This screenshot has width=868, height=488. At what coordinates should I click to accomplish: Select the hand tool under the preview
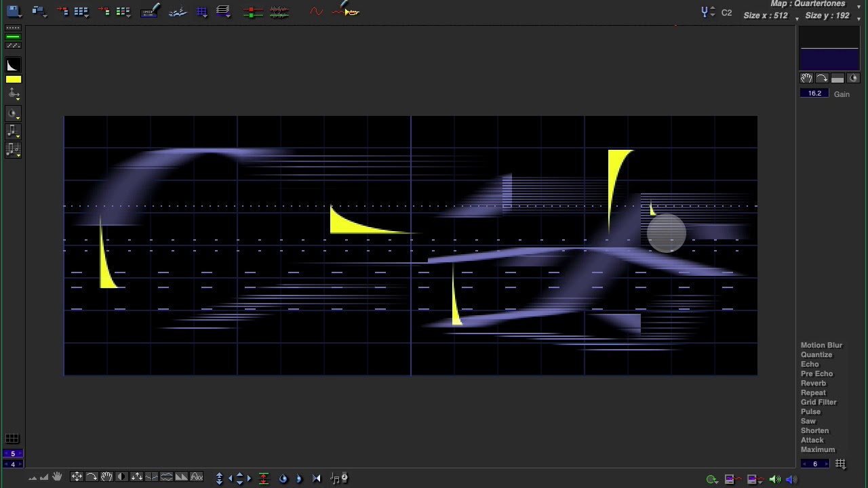pyautogui.click(x=806, y=79)
